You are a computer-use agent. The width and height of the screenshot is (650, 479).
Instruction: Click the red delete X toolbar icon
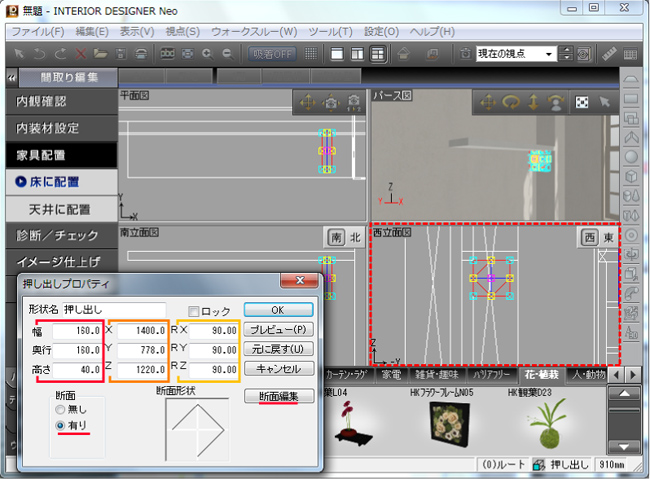81,53
